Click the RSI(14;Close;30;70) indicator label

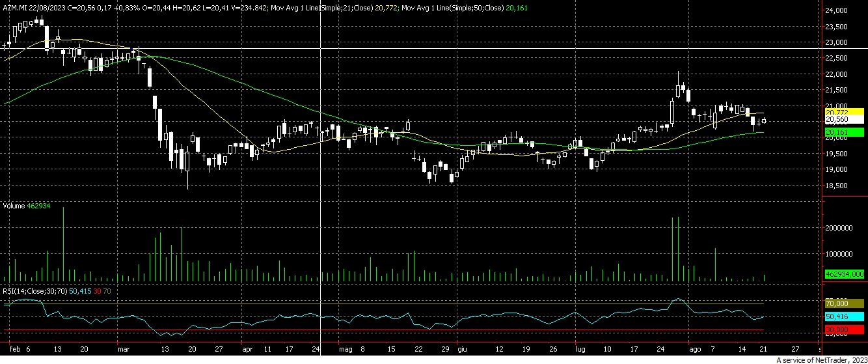point(34,290)
